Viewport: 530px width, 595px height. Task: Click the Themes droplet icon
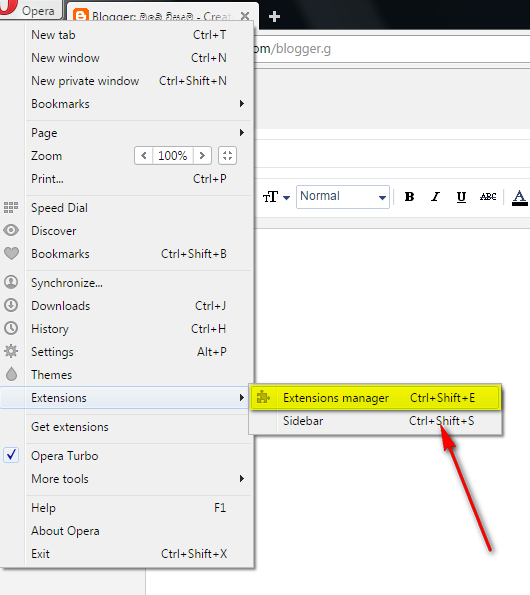click(11, 374)
